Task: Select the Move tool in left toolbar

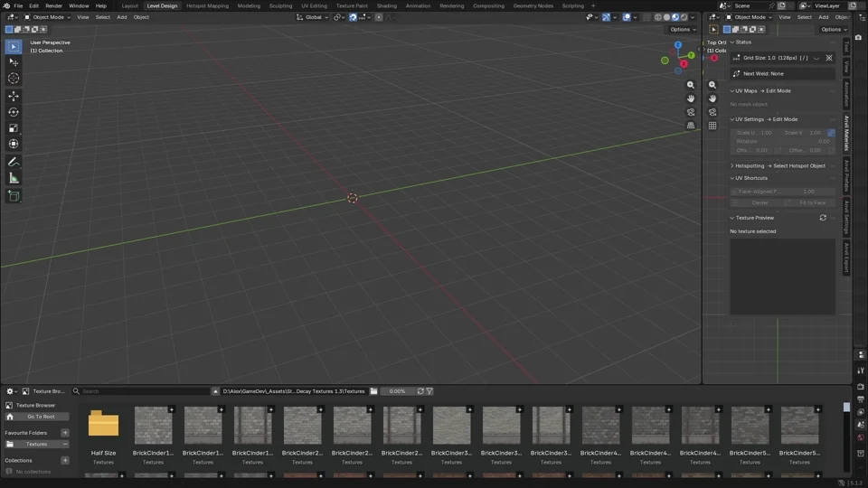Action: point(14,96)
